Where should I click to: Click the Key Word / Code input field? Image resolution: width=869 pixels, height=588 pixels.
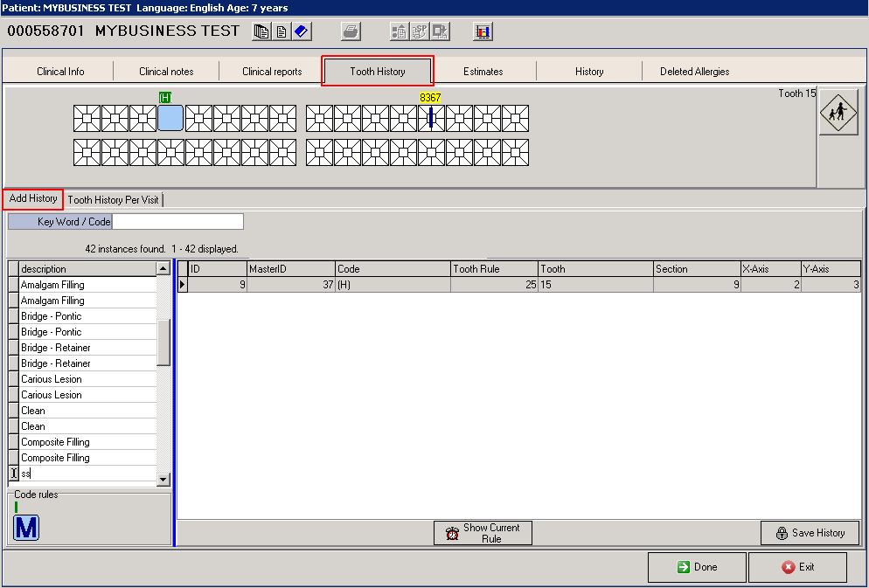point(178,222)
